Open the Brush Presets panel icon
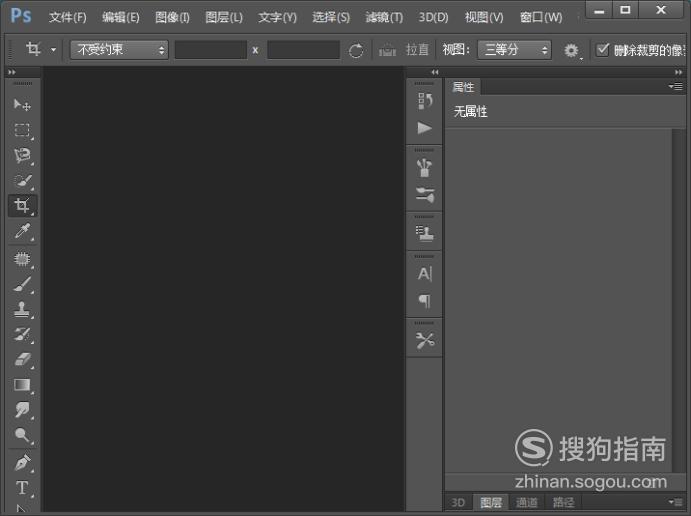Viewport: 691px width, 516px height. 425,195
